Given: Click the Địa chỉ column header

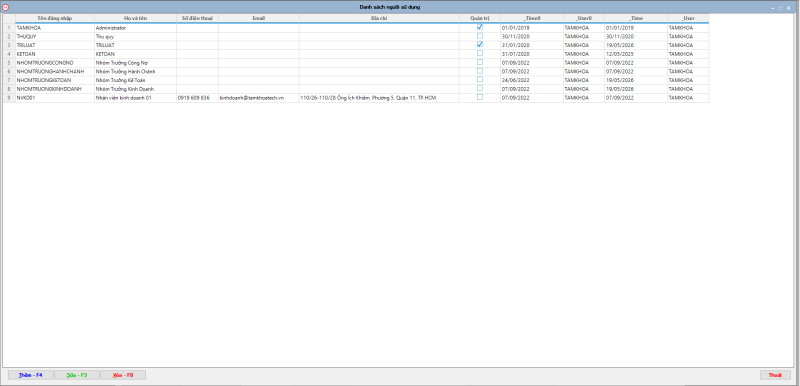Looking at the screenshot, I should (x=379, y=18).
